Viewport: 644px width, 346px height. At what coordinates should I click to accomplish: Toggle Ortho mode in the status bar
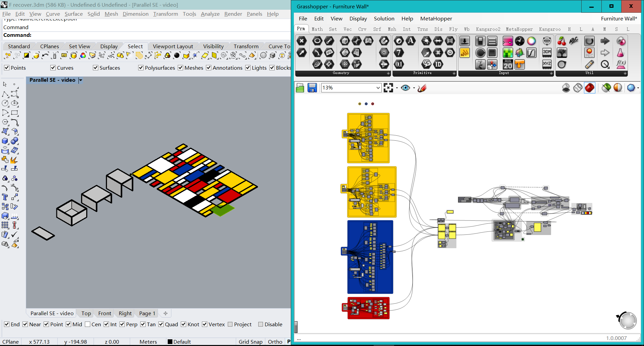(x=275, y=342)
